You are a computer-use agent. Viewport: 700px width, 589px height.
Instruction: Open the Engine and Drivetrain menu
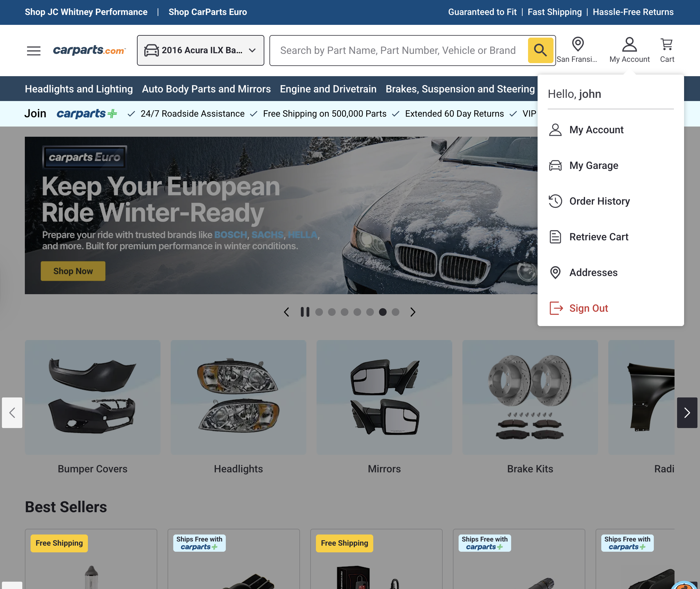[x=328, y=89]
